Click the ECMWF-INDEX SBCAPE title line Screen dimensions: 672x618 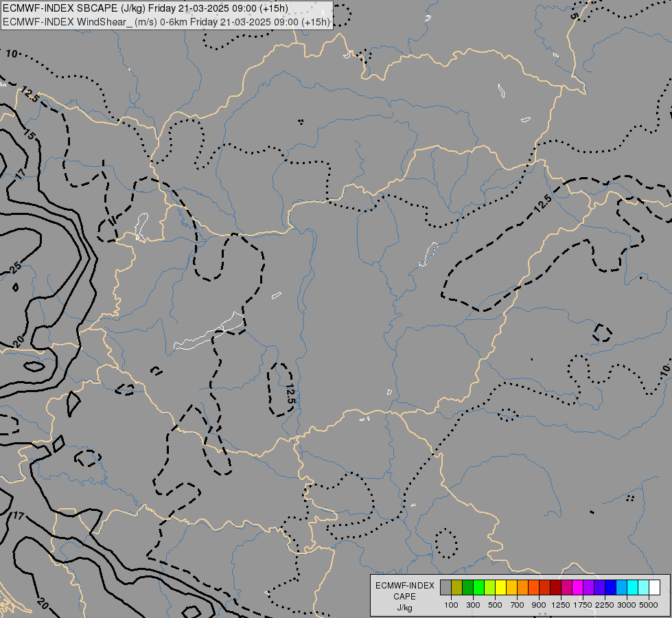coord(146,8)
